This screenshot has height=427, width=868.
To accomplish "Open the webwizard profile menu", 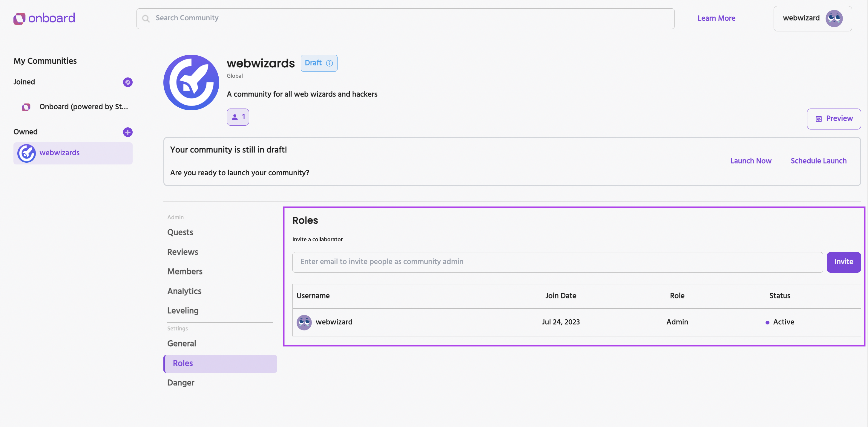I will point(812,19).
